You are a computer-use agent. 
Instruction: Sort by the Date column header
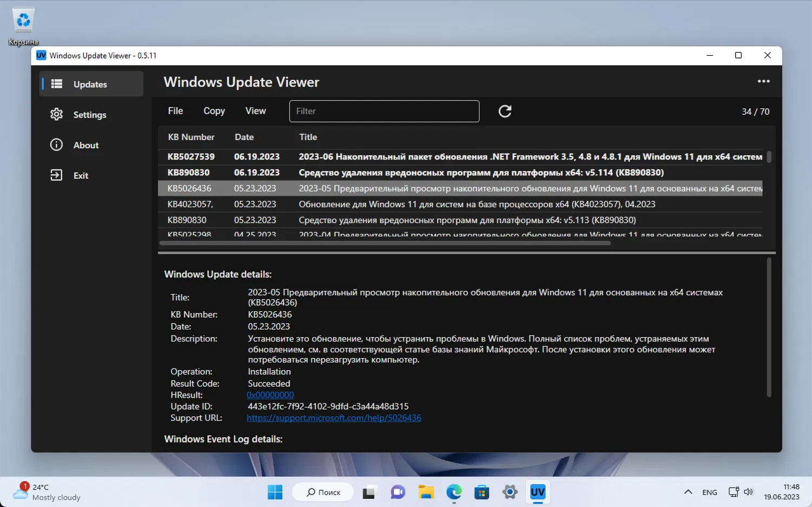244,137
